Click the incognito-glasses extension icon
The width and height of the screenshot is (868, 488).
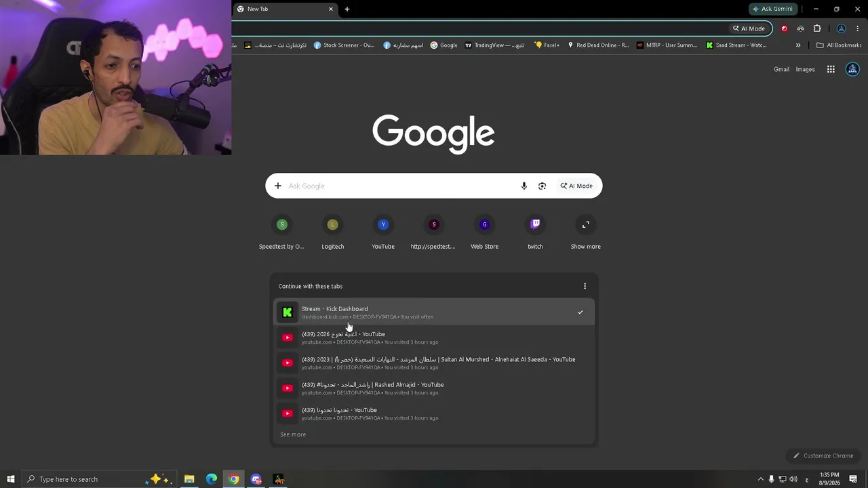(x=800, y=28)
